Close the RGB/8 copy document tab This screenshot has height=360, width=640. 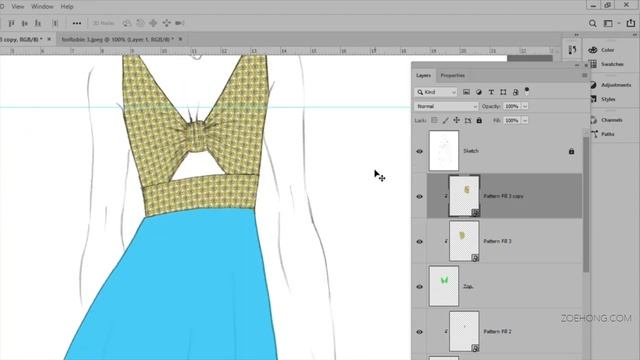point(49,39)
